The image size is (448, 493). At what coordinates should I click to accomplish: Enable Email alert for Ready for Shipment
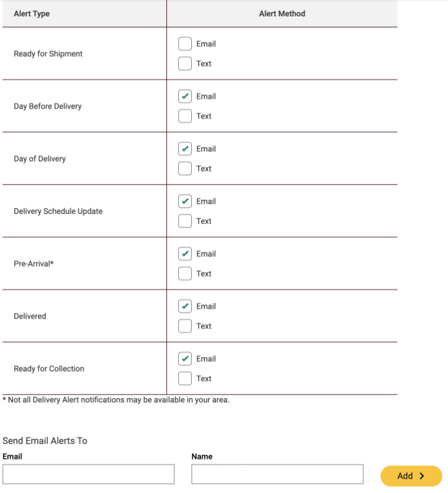click(x=185, y=44)
